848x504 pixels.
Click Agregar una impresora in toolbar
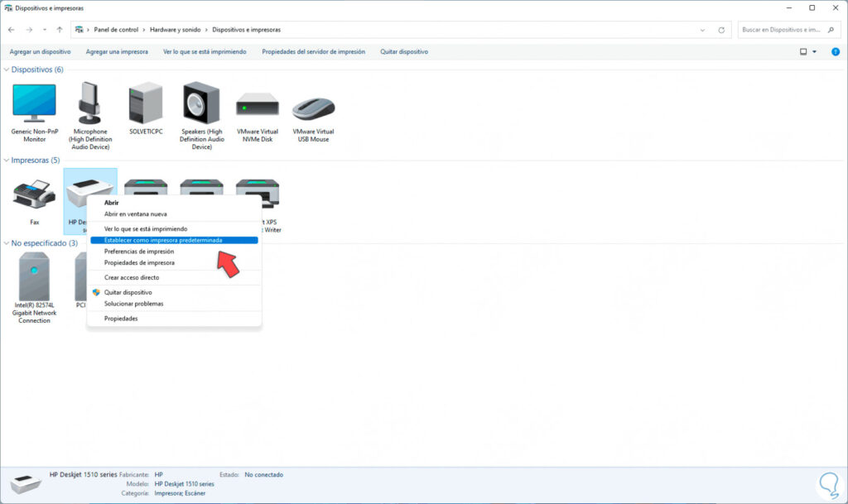117,52
